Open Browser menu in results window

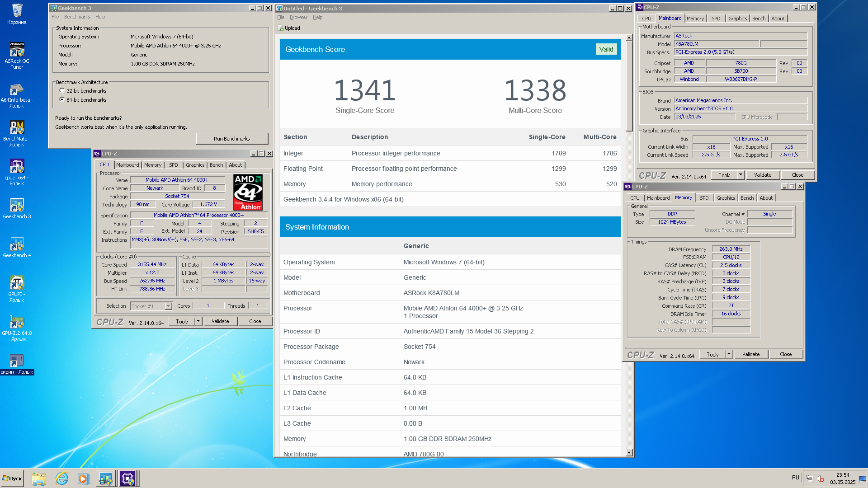298,17
